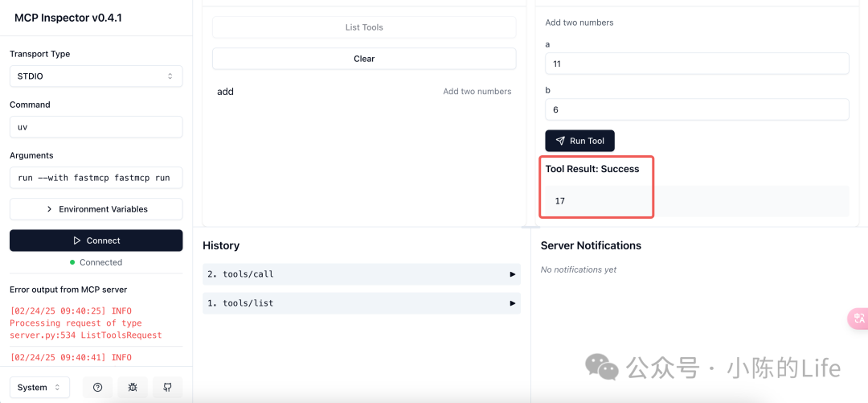This screenshot has width=868, height=403.
Task: Open the help question-mark icon
Action: (97, 388)
